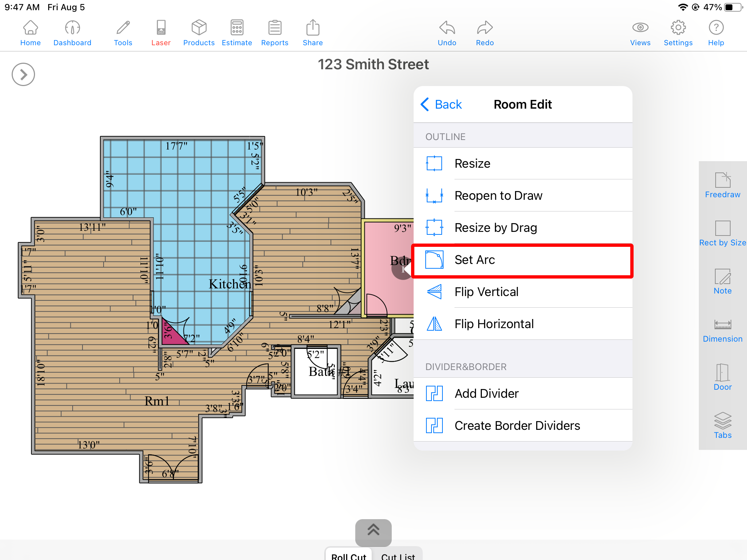This screenshot has width=747, height=560.
Task: Go Back from Room Edit
Action: click(x=441, y=105)
